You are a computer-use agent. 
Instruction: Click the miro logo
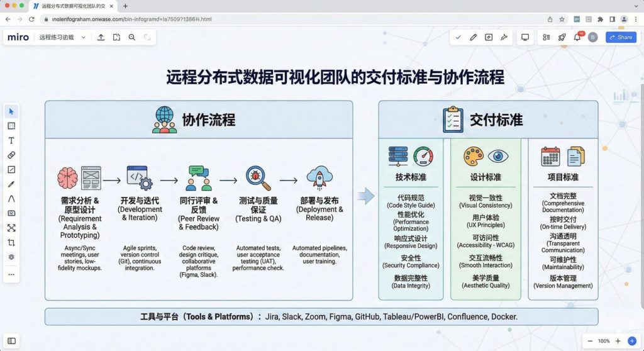(x=18, y=37)
